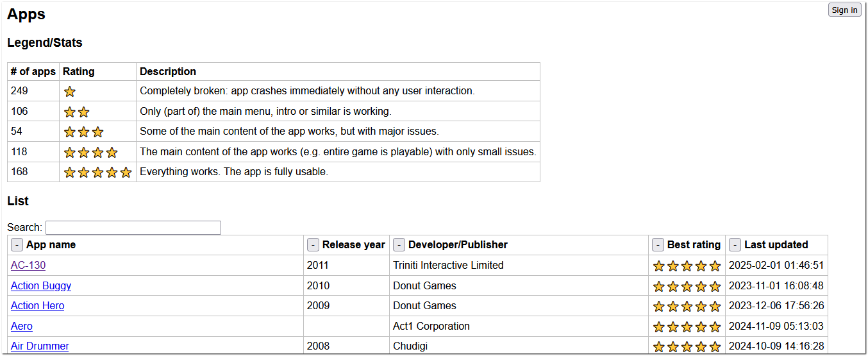Screen dimensions: 868x356
Task: Click date '2024-10-09 14:16:28'
Action: click(776, 346)
